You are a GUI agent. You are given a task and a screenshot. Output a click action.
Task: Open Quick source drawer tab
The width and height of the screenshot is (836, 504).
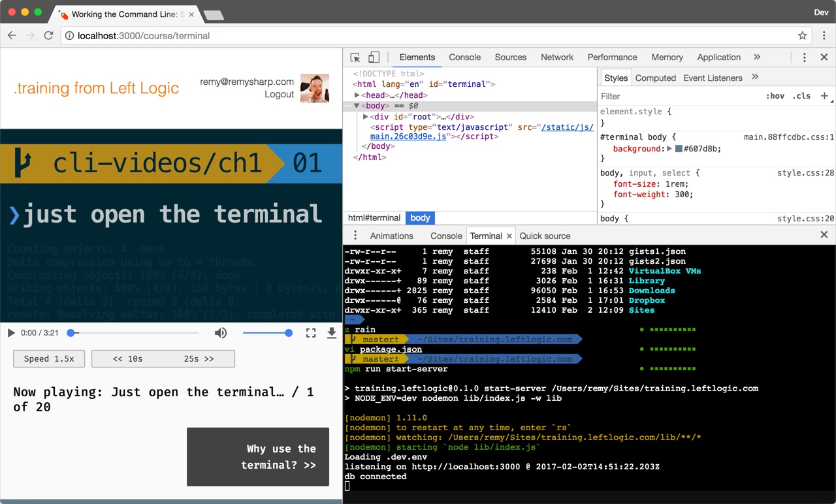point(545,236)
